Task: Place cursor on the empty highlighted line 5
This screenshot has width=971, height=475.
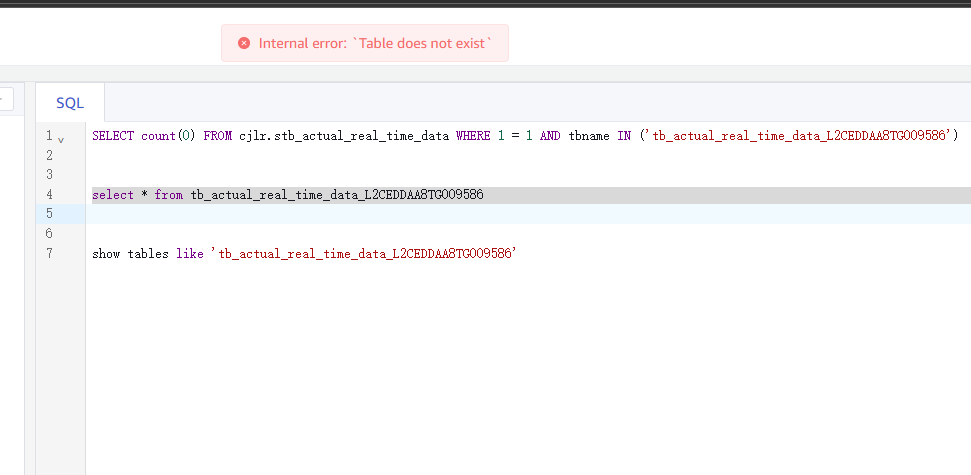Action: [x=500, y=214]
